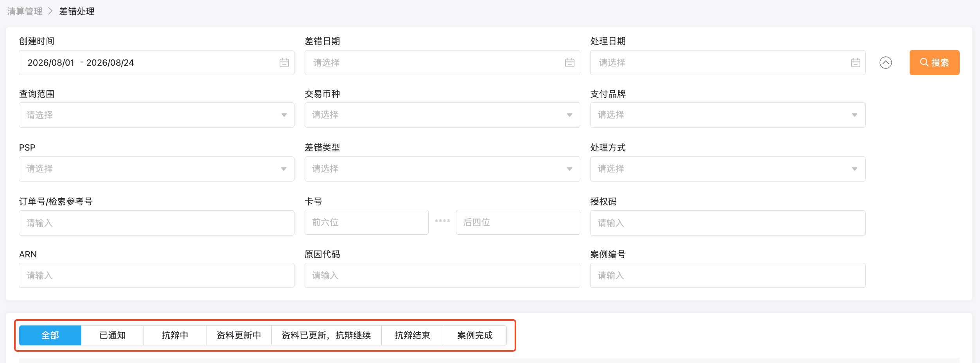Open the 处理方式 dropdown
Screen dimensions: 980x363
pyautogui.click(x=728, y=169)
